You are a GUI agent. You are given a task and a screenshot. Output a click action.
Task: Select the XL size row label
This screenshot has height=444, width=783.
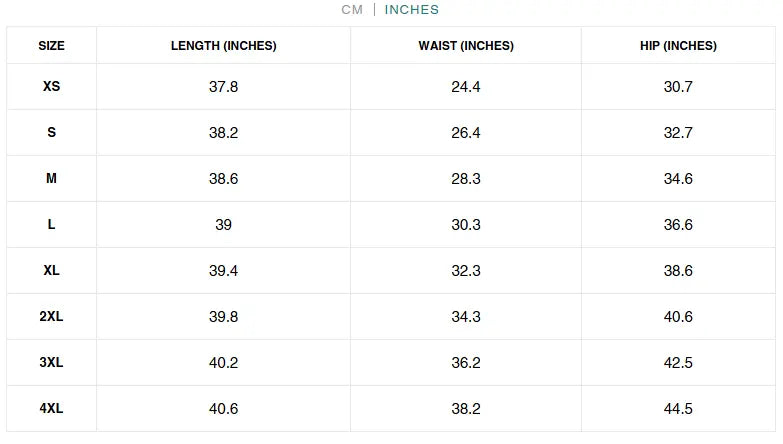coord(52,271)
